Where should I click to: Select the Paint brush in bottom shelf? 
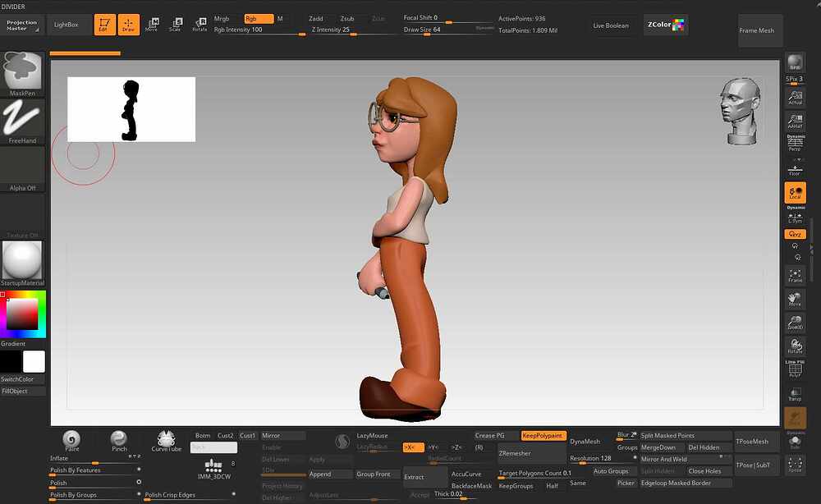(x=71, y=440)
